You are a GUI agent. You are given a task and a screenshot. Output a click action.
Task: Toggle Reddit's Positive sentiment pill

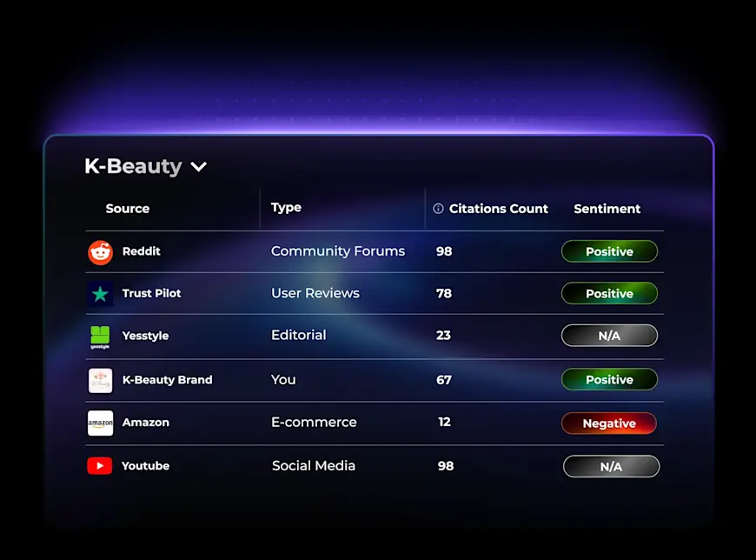tap(609, 251)
